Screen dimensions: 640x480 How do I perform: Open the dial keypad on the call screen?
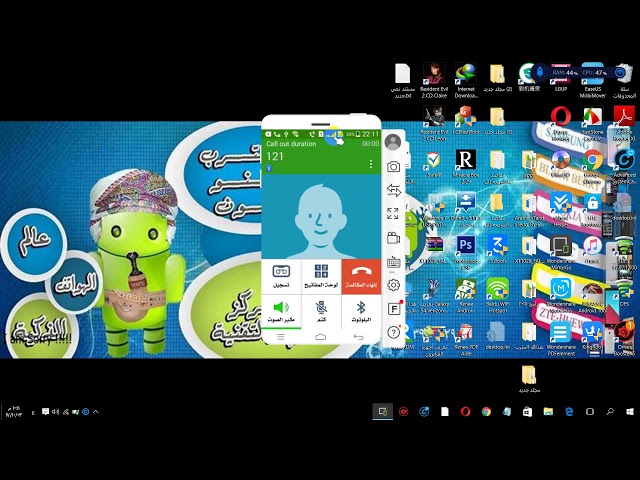coord(321,276)
